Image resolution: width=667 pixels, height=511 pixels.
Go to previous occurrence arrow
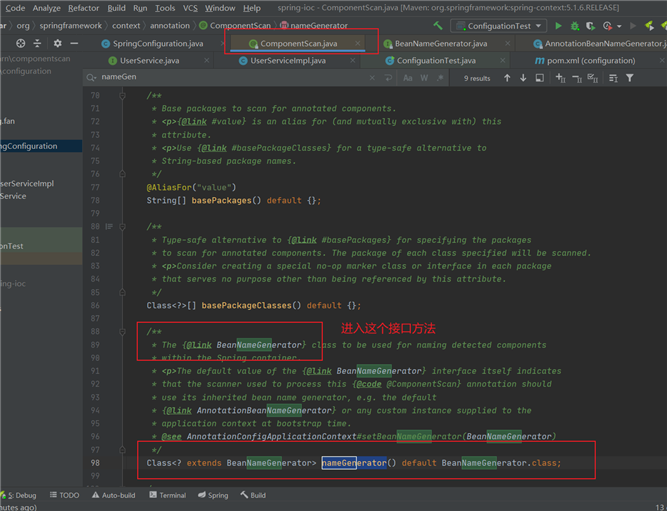click(507, 78)
